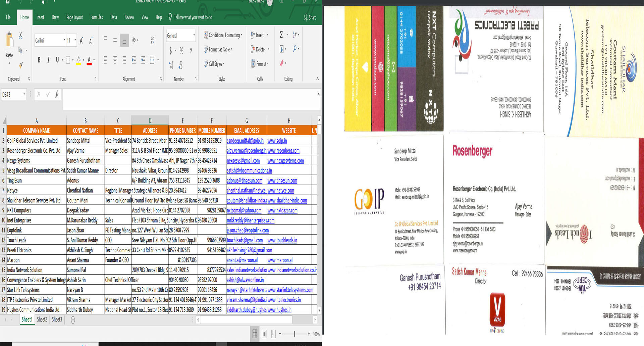Toggle Bottom Align in the Alignment group

124,41
